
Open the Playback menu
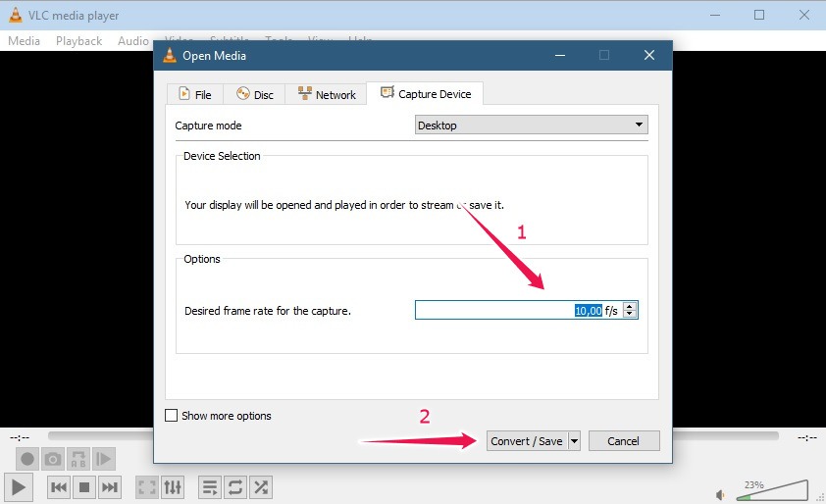coord(78,40)
